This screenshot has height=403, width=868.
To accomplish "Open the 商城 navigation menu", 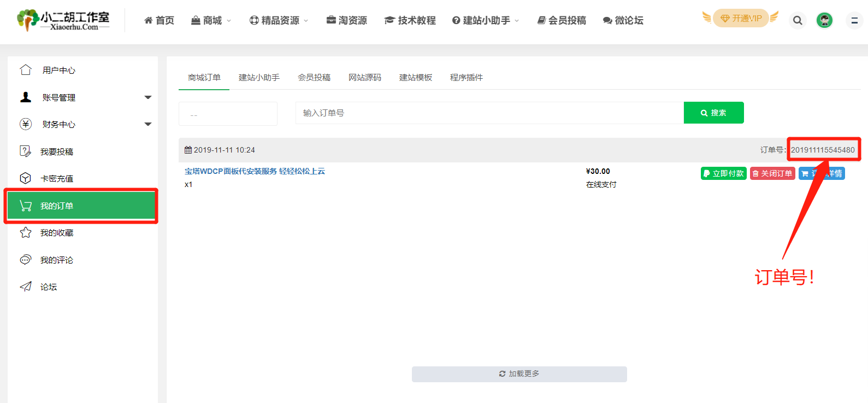I will pos(206,20).
